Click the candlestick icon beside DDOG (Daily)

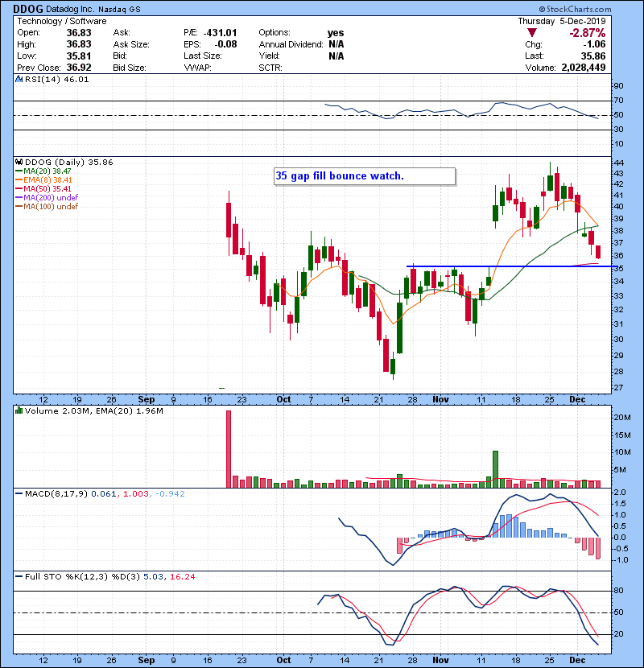pos(19,162)
